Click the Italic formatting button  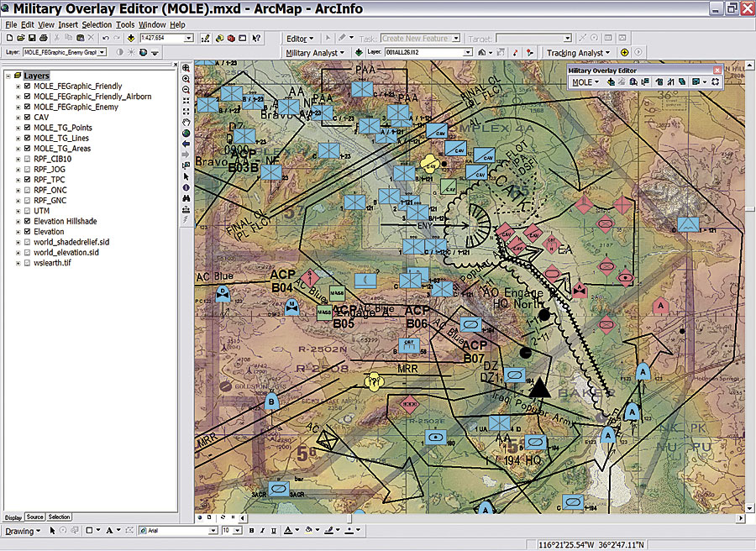point(262,531)
